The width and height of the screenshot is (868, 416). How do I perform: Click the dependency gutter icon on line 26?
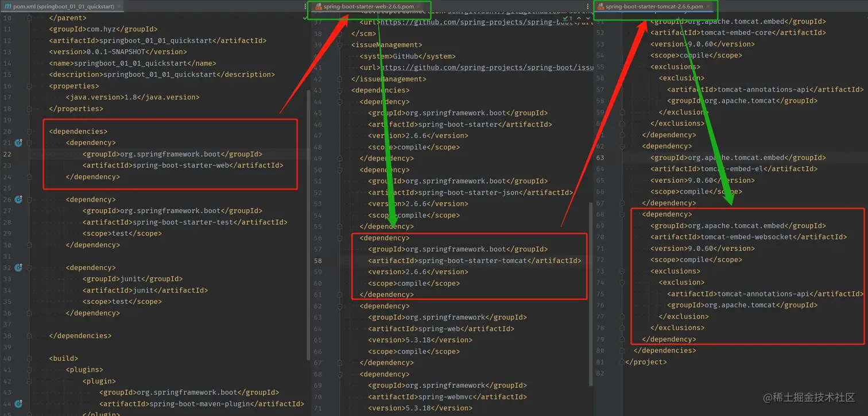click(x=18, y=199)
